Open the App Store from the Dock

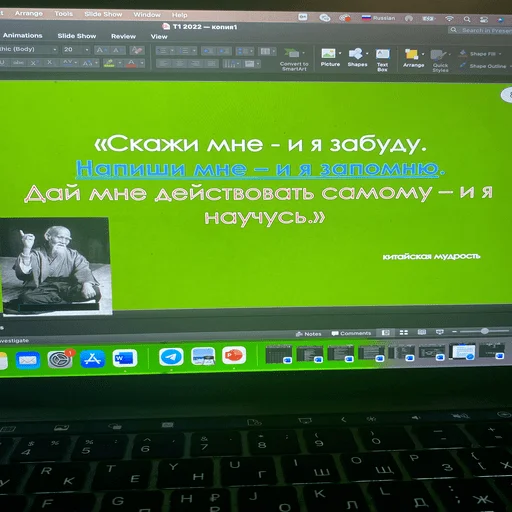92,359
